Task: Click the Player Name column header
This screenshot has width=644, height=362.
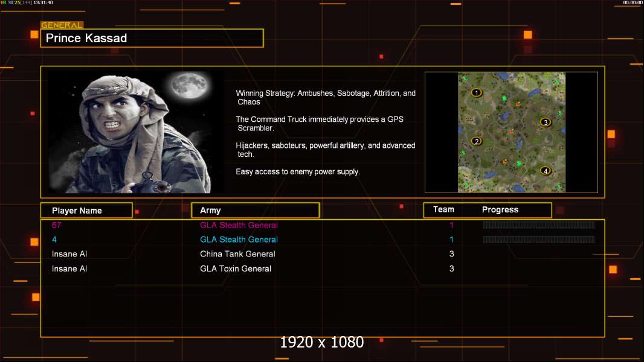Action: (x=86, y=211)
